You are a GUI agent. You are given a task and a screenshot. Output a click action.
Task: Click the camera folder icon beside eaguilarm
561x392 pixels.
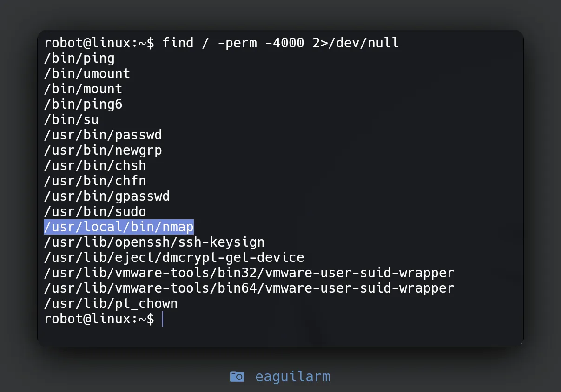coord(237,376)
